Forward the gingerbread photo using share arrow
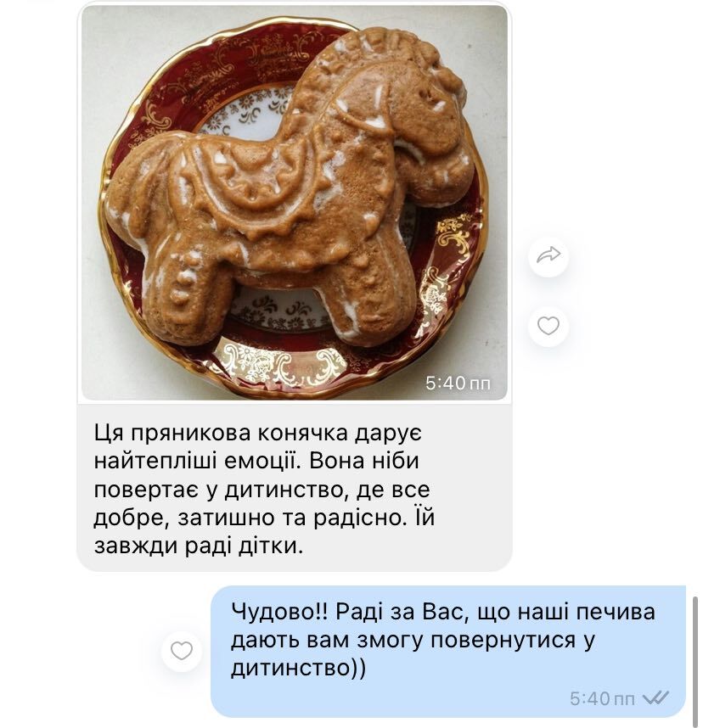Image resolution: width=703 pixels, height=728 pixels. [x=548, y=255]
